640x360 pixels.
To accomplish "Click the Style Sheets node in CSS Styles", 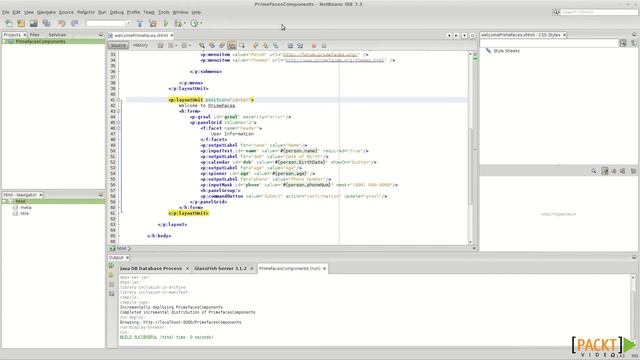I will 507,51.
